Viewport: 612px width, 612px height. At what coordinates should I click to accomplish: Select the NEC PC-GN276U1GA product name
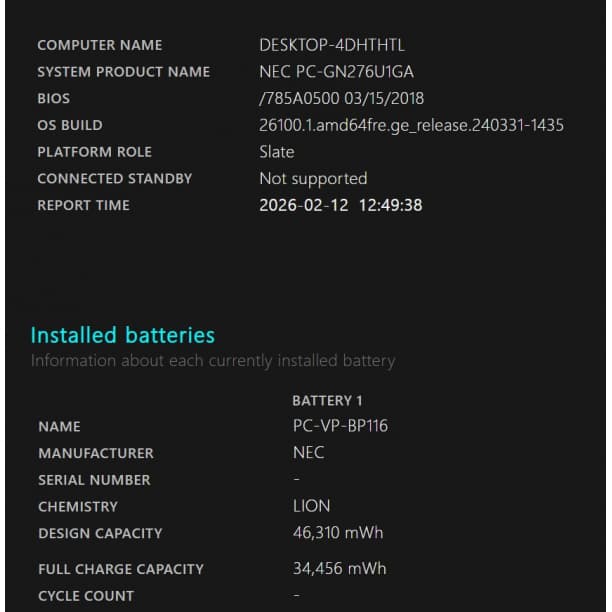336,72
